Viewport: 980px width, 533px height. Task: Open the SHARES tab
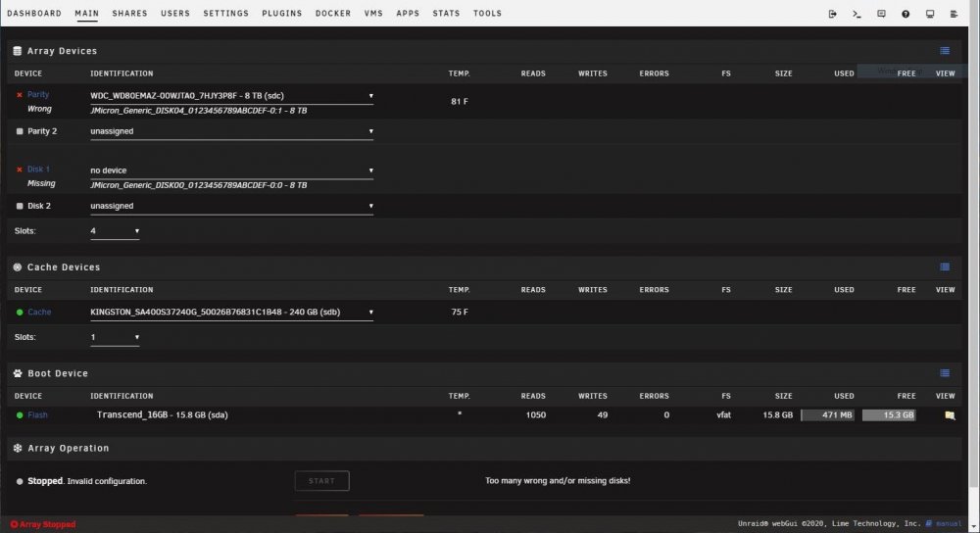130,13
